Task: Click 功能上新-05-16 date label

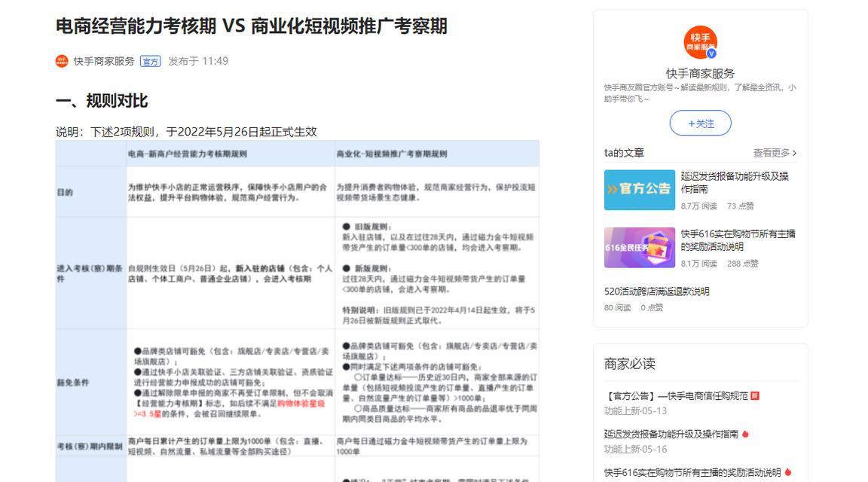Action: click(x=635, y=449)
